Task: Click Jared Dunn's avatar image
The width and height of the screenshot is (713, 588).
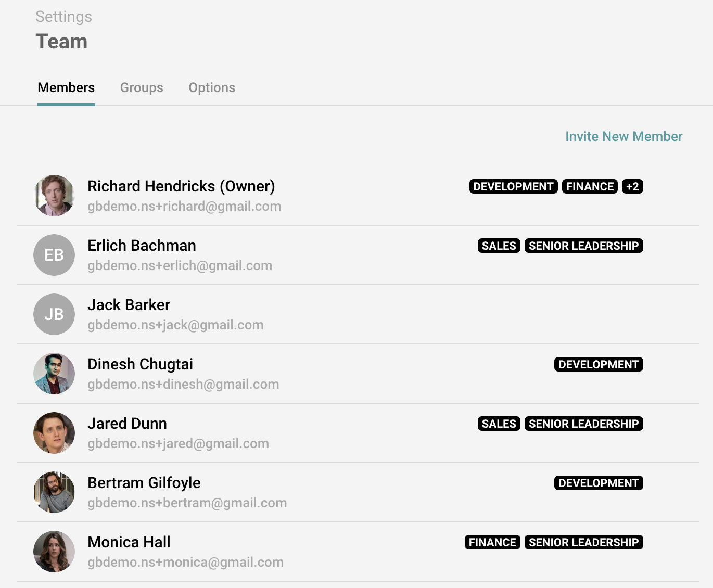Action: tap(54, 433)
